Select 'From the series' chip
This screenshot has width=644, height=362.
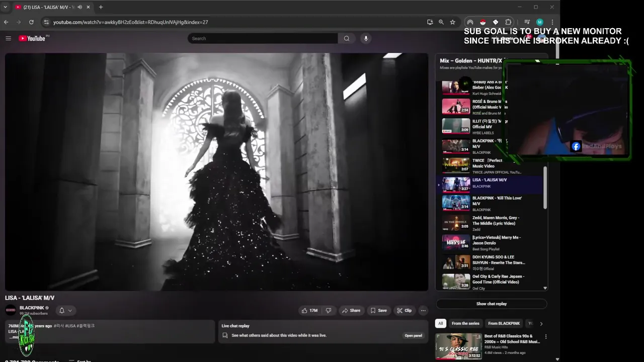point(465,323)
